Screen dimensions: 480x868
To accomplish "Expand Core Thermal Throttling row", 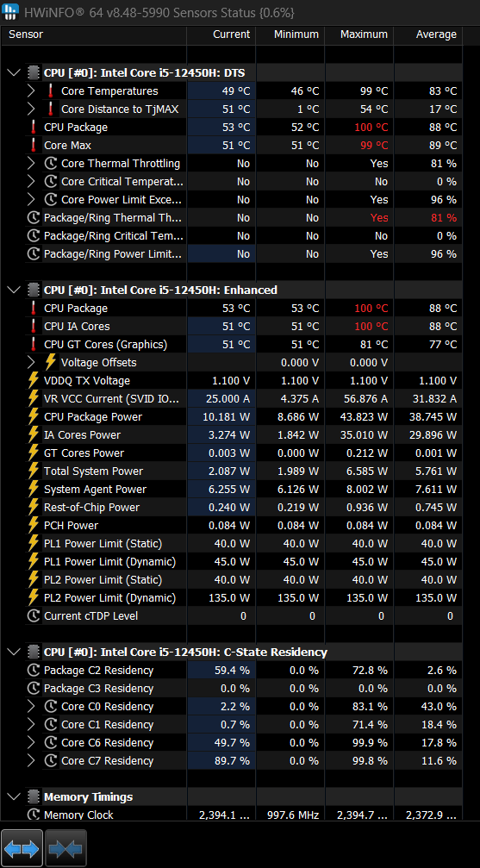I will coord(31,164).
